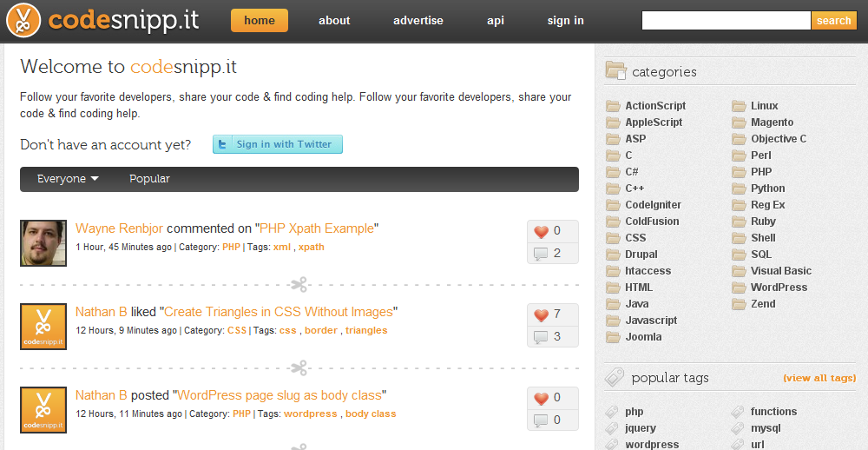Image resolution: width=868 pixels, height=450 pixels.
Task: Click the Magento folder icon
Action: point(739,122)
